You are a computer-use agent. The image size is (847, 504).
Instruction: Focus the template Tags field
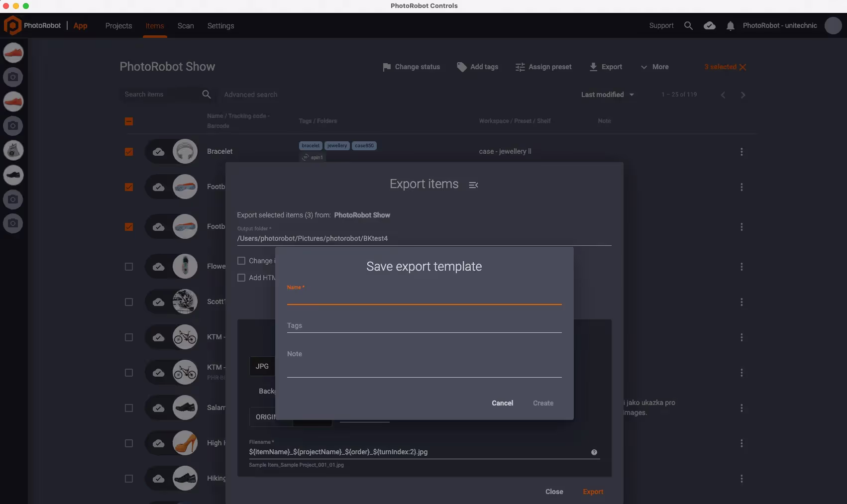(x=424, y=325)
